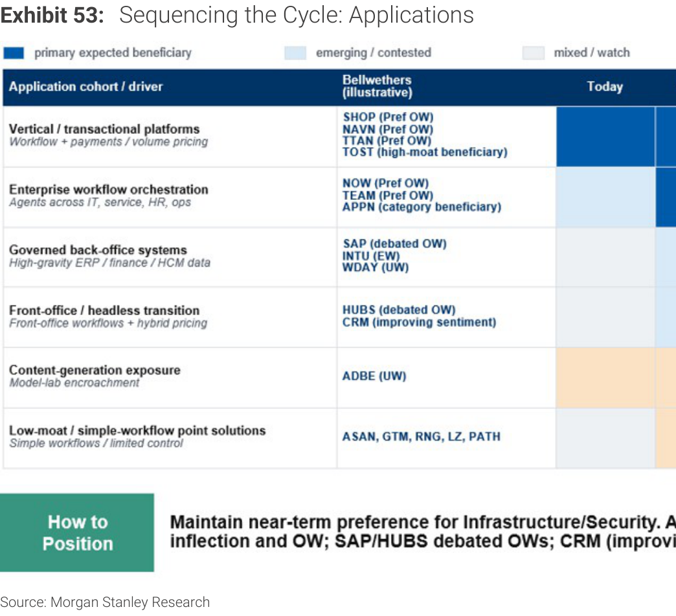Click Today cell for Governed back-office systems
The image size is (676, 616).
[x=605, y=257]
